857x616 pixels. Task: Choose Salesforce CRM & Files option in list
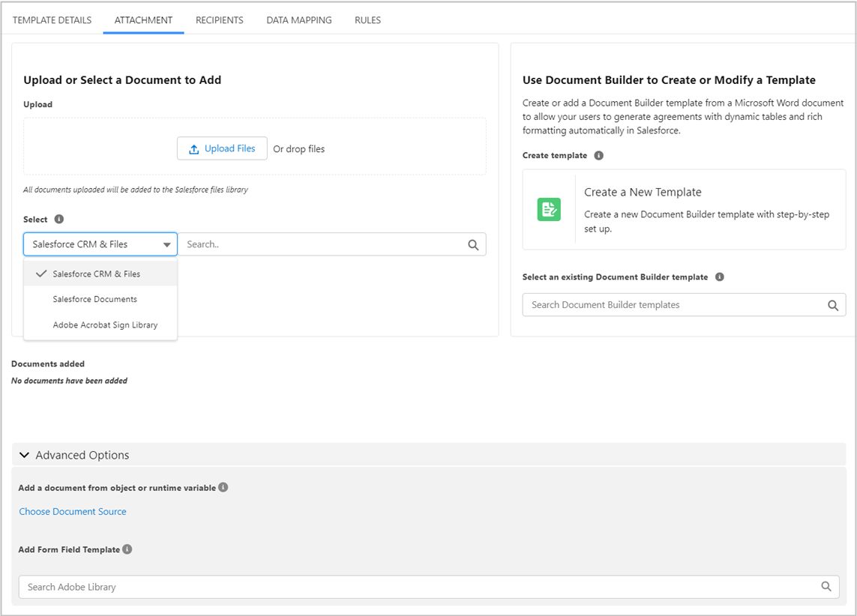coord(100,274)
